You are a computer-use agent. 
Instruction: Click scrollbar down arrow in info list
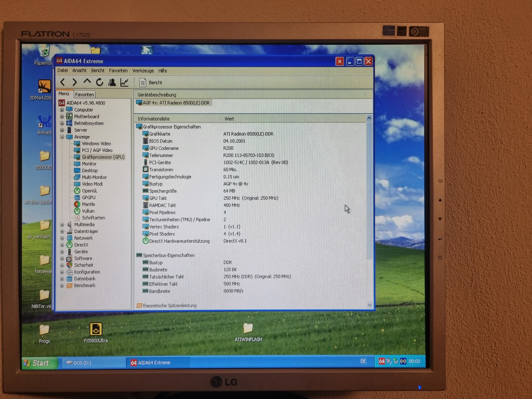pos(370,305)
